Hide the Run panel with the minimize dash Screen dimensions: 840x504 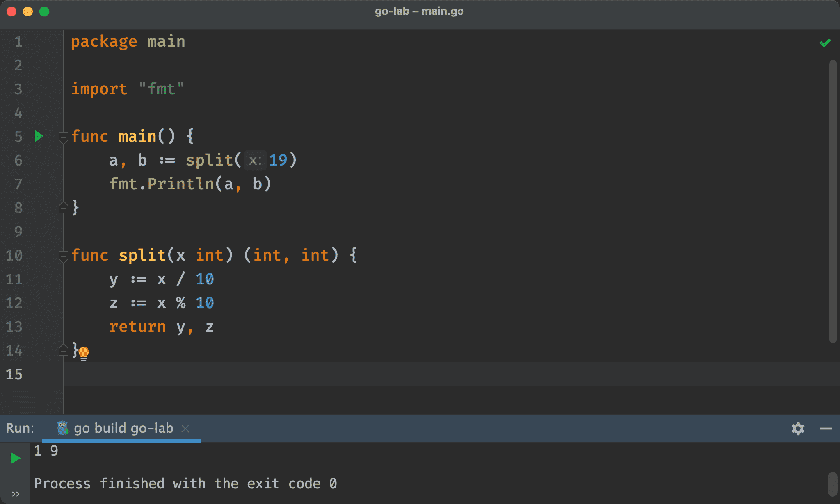point(826,429)
